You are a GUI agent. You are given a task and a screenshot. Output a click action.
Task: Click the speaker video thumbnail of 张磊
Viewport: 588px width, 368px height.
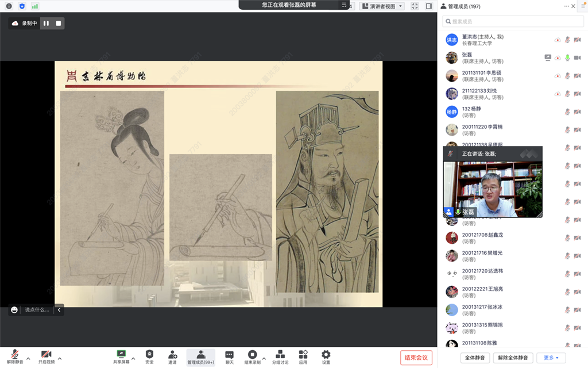click(493, 189)
